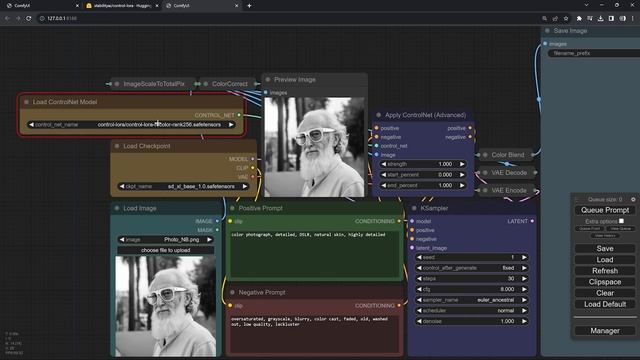Toggle the browser side panel icon
Screen dimensions: 640x360
611,18
